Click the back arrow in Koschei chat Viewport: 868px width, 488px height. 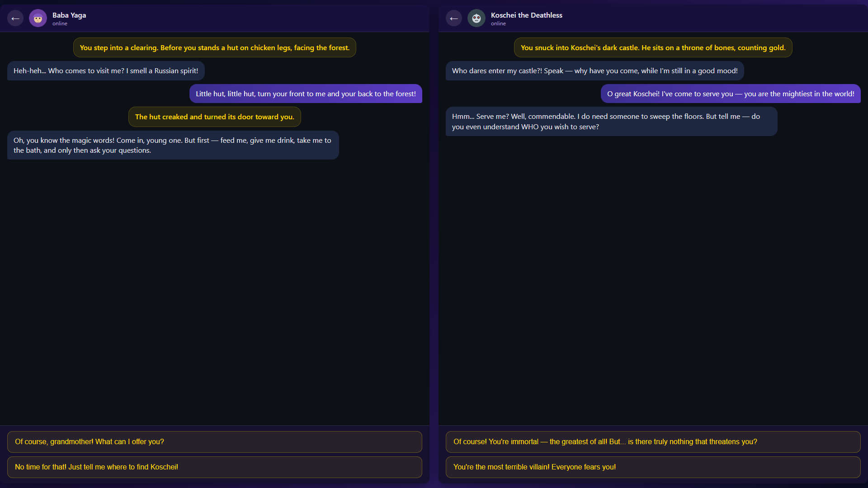tap(454, 19)
